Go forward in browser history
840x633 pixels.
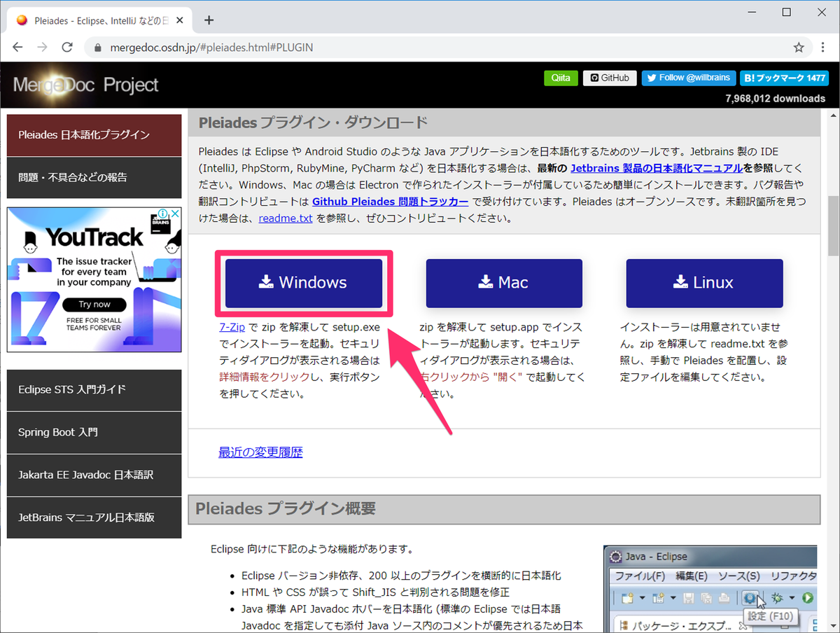(43, 48)
